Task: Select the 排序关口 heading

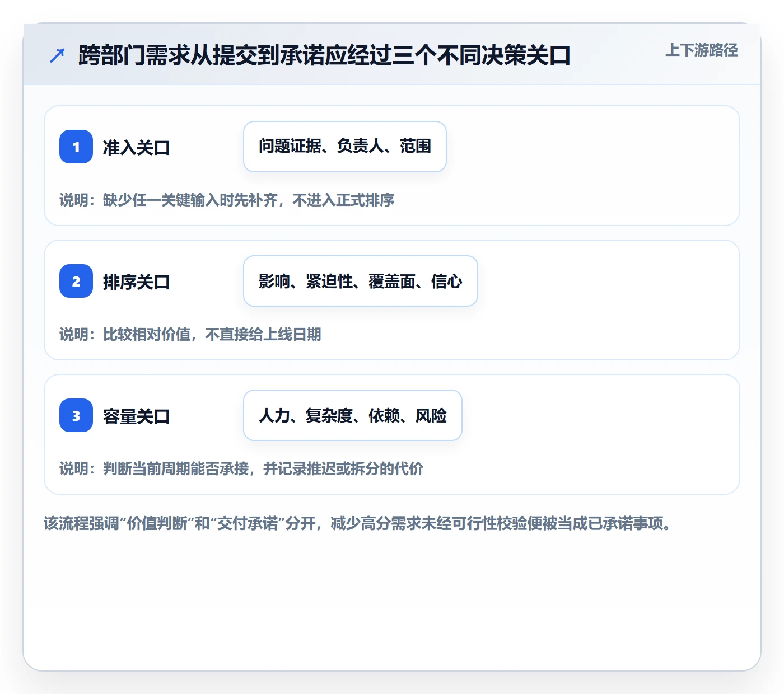Action: click(136, 282)
